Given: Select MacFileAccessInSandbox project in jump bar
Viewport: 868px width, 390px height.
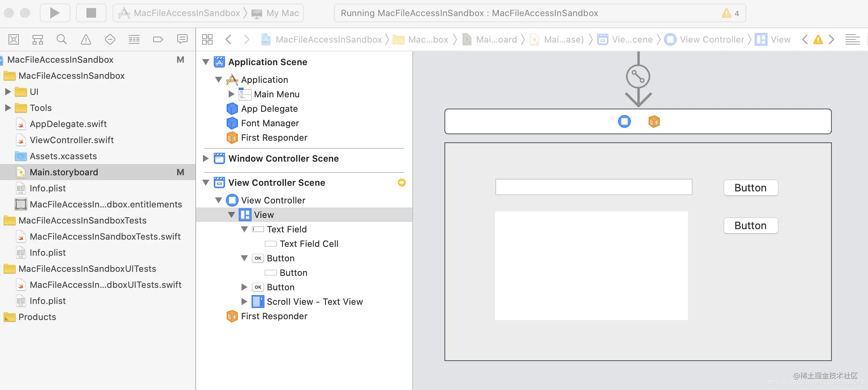Looking at the screenshot, I should point(321,39).
